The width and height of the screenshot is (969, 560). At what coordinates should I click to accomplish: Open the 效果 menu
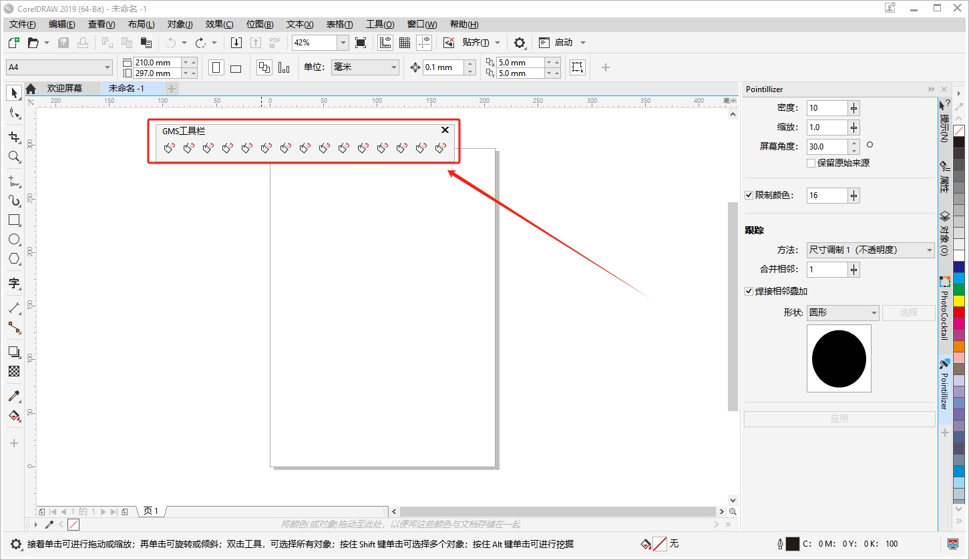pyautogui.click(x=219, y=24)
